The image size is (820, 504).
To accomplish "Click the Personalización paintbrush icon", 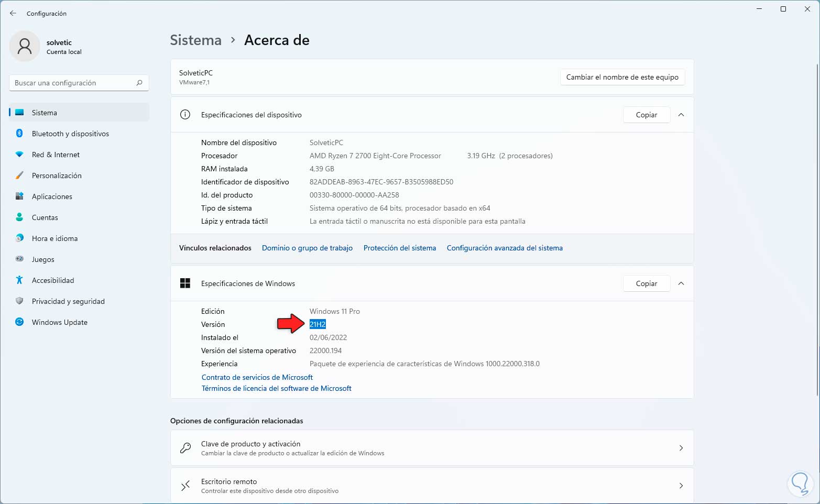I will click(19, 176).
